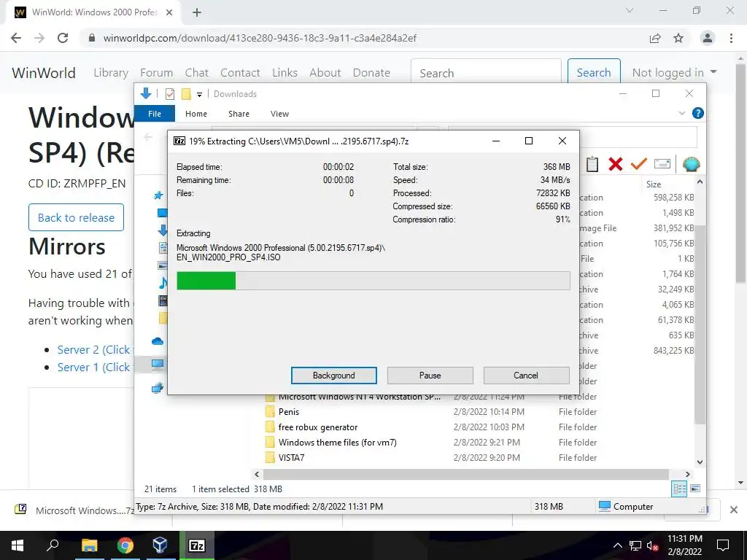This screenshot has height=560, width=747.
Task: Click the Back to release button
Action: click(76, 217)
